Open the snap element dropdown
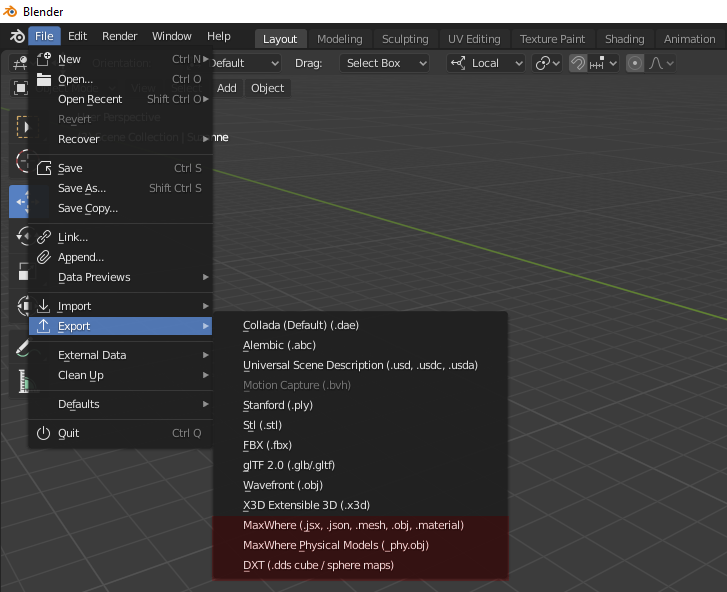Viewport: 727px width, 592px height. (603, 63)
